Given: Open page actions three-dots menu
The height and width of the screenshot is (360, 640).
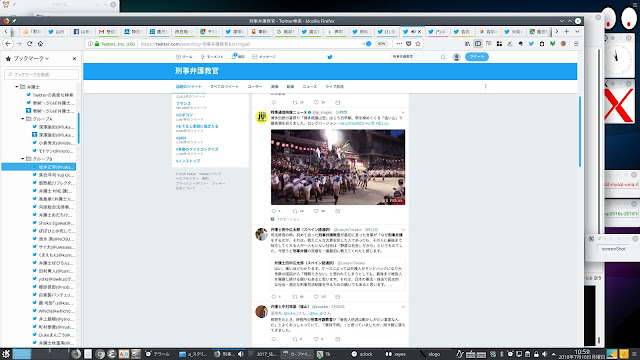Looking at the screenshot, I should click(x=399, y=44).
